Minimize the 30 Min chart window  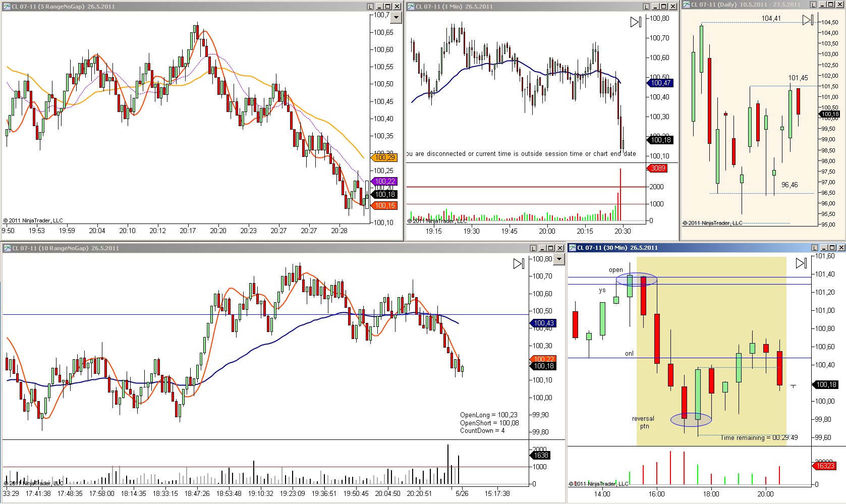(824, 248)
